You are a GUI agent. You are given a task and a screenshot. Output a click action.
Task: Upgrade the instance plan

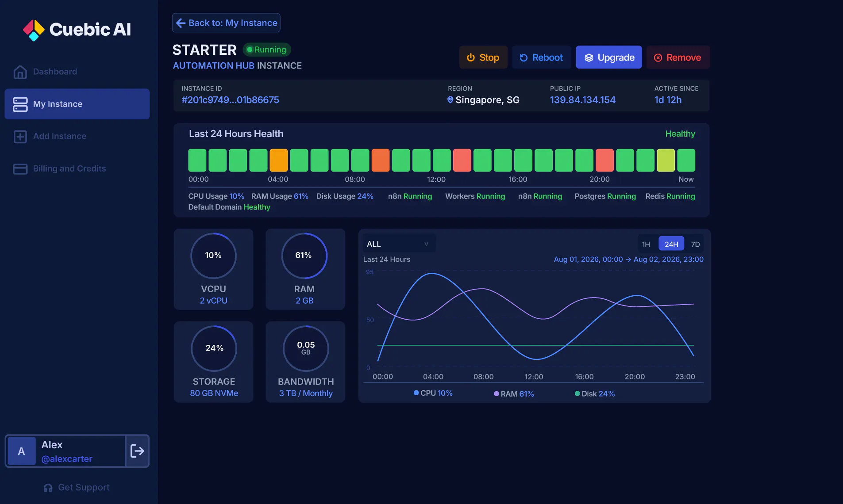pos(609,57)
